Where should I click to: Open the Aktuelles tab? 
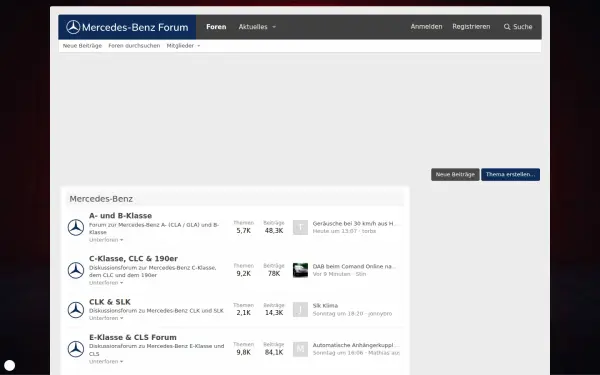[x=253, y=27]
